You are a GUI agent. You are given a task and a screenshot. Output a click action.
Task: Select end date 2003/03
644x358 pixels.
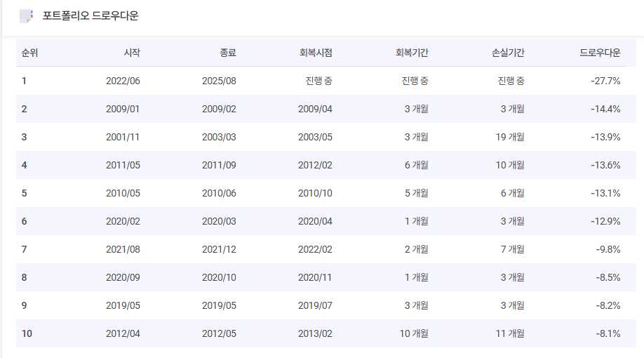point(219,137)
